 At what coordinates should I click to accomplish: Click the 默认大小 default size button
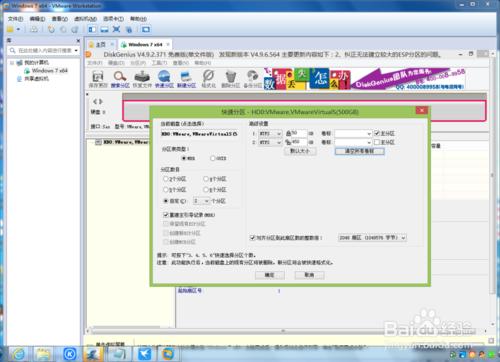click(x=300, y=151)
